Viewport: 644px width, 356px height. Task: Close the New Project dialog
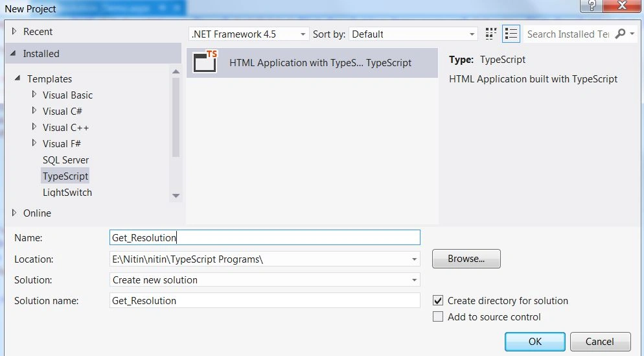[x=622, y=5]
